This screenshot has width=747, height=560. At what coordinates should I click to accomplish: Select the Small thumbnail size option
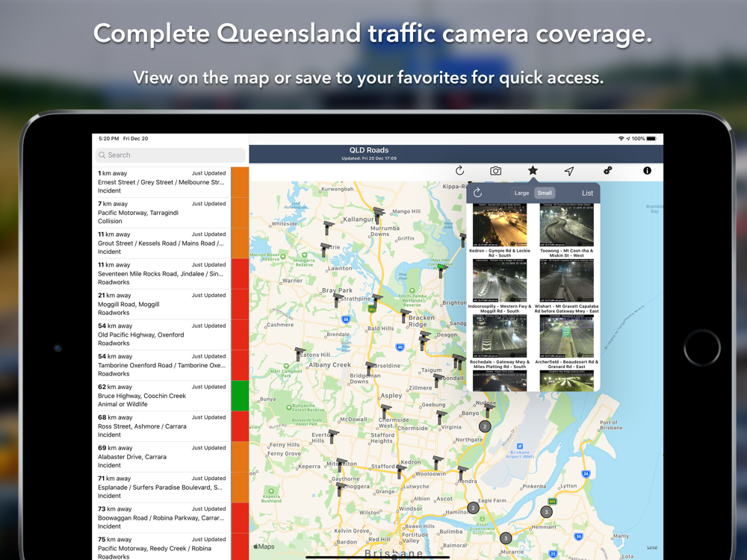[545, 193]
